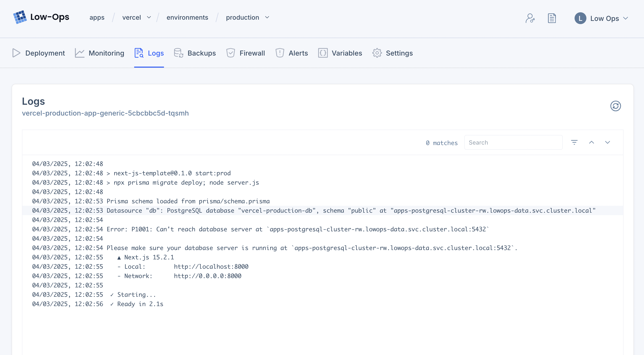This screenshot has height=355, width=644.
Task: Focus the log Search input field
Action: [513, 142]
